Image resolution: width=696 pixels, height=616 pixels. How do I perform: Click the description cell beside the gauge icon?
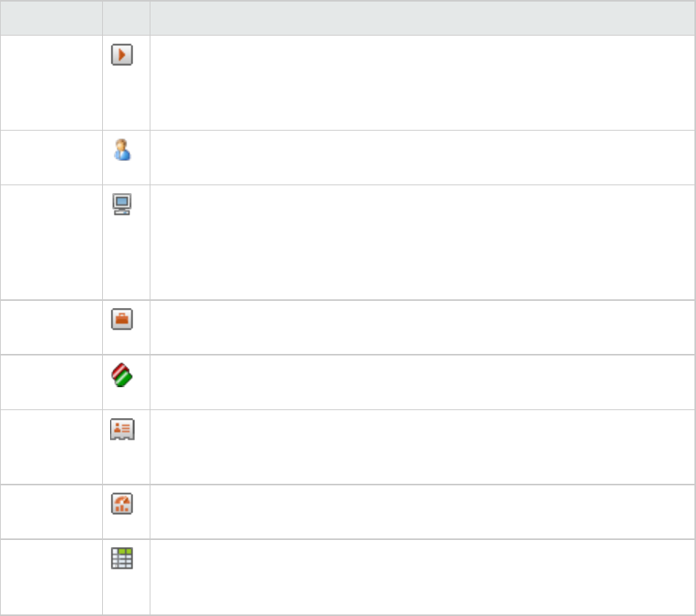pyautogui.click(x=422, y=511)
